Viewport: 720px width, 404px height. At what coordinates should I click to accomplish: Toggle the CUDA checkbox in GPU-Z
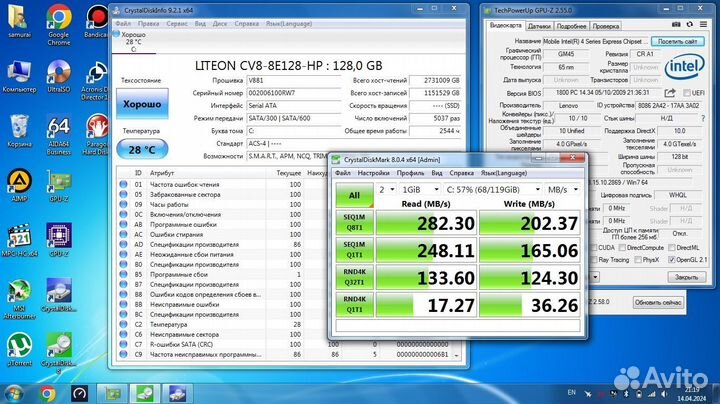click(x=594, y=248)
